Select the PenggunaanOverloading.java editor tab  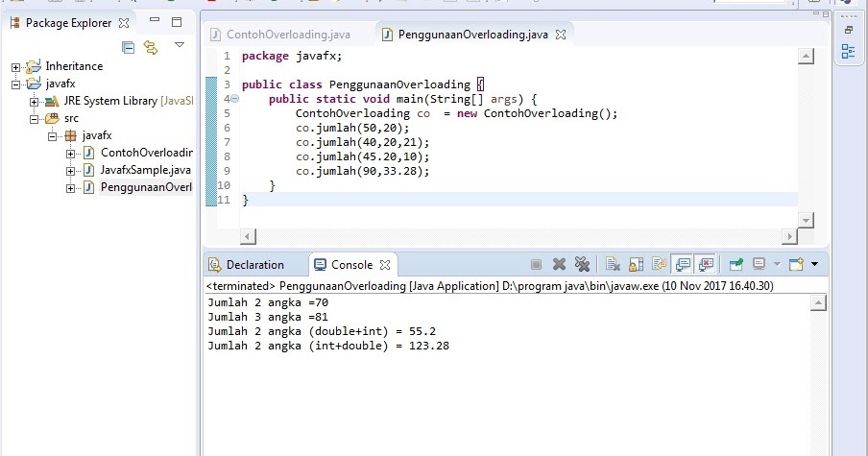click(472, 35)
